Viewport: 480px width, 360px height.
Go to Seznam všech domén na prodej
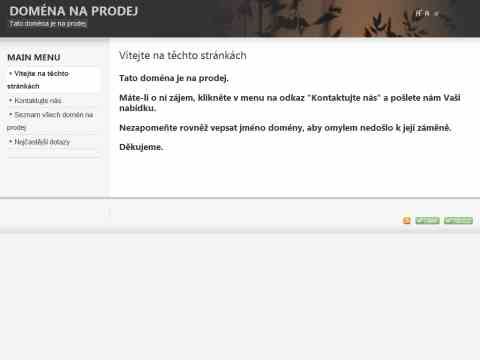[x=50, y=121]
